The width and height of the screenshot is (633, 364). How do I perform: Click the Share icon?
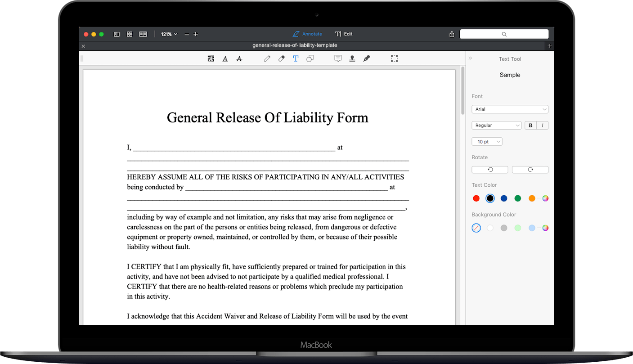point(452,34)
